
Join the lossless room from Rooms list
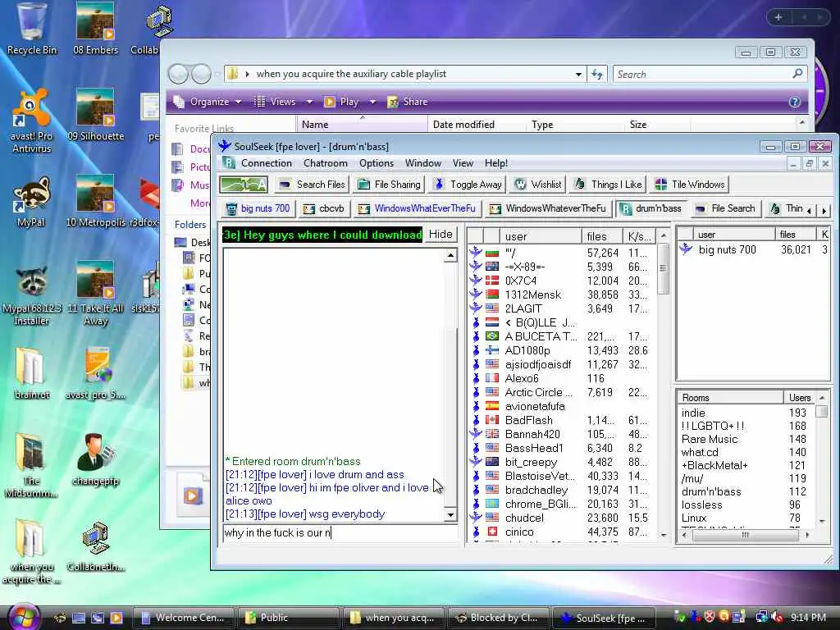(746, 504)
